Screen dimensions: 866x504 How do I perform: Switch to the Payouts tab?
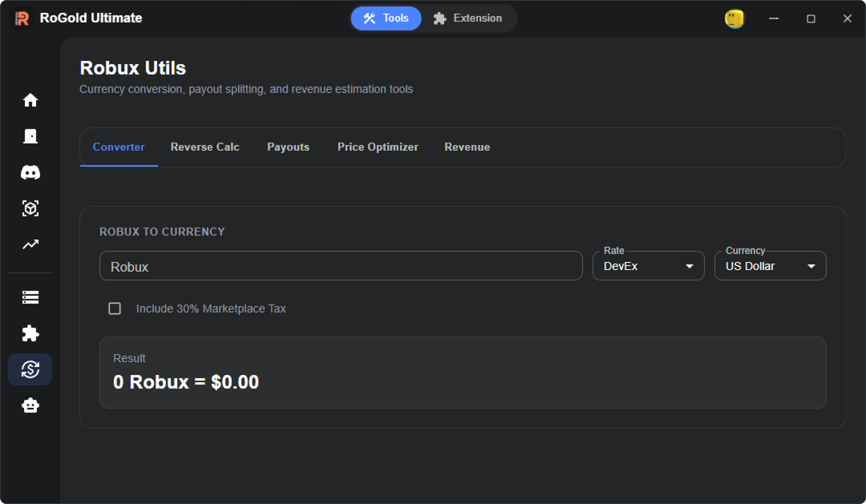(x=288, y=147)
